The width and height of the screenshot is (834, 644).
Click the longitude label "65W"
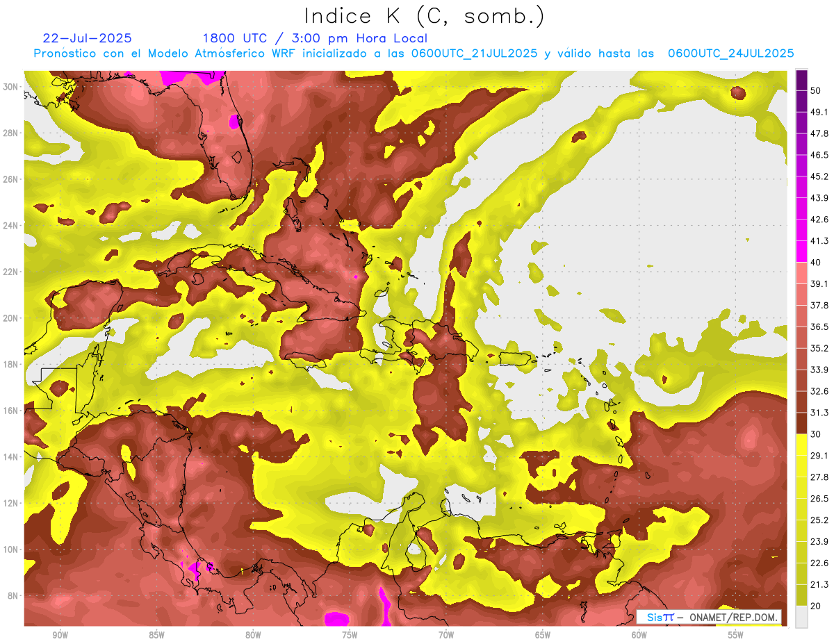click(x=543, y=635)
